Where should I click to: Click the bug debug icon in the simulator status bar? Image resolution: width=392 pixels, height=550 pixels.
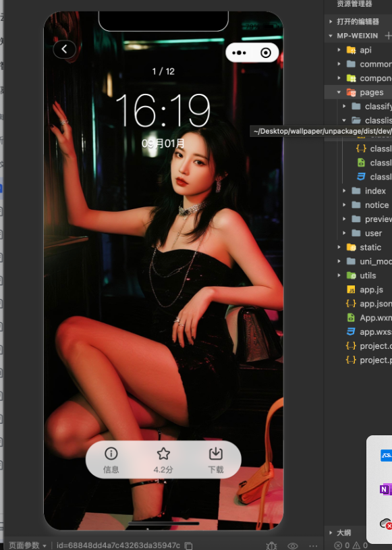click(x=271, y=545)
